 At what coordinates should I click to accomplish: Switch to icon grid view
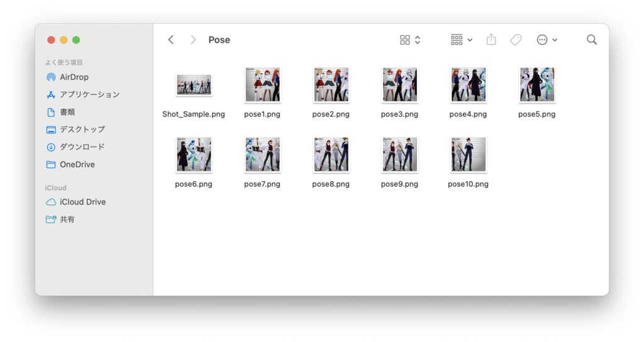[x=405, y=40]
